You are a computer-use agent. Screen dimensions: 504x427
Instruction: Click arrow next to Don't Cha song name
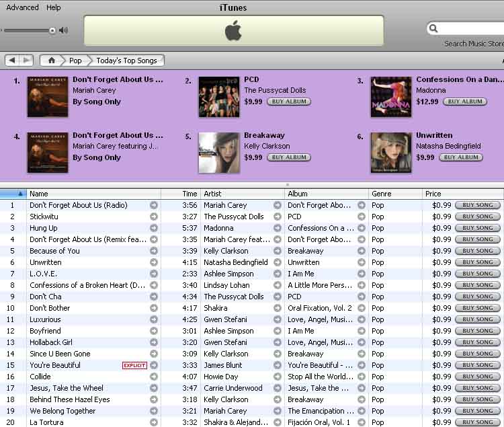tap(154, 297)
